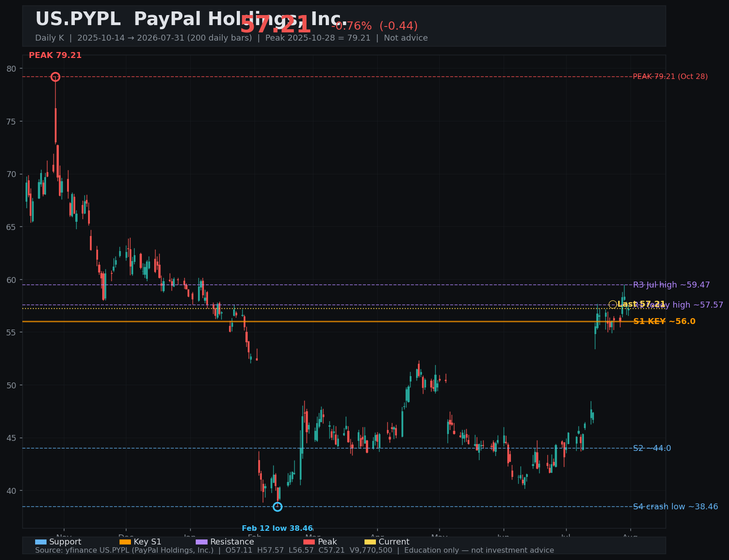Click the "Current" legend label
This screenshot has width=729, height=560.
point(394,542)
